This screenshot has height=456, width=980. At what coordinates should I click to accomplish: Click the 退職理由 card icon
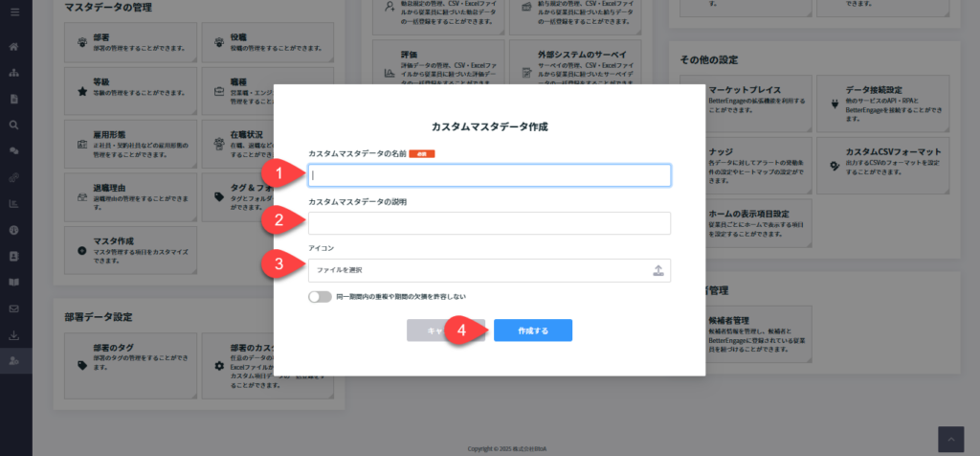(x=82, y=197)
